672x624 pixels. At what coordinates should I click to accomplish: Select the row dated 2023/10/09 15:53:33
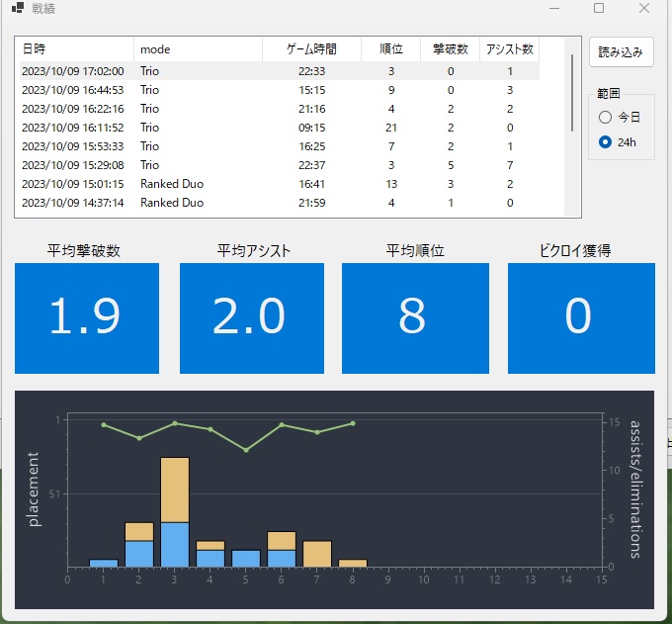click(x=280, y=146)
